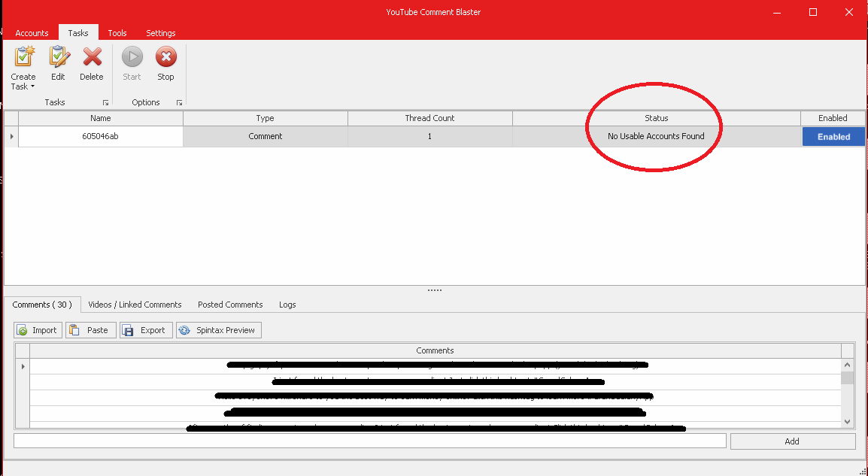Click the thread count value 1
The width and height of the screenshot is (868, 476).
[429, 136]
